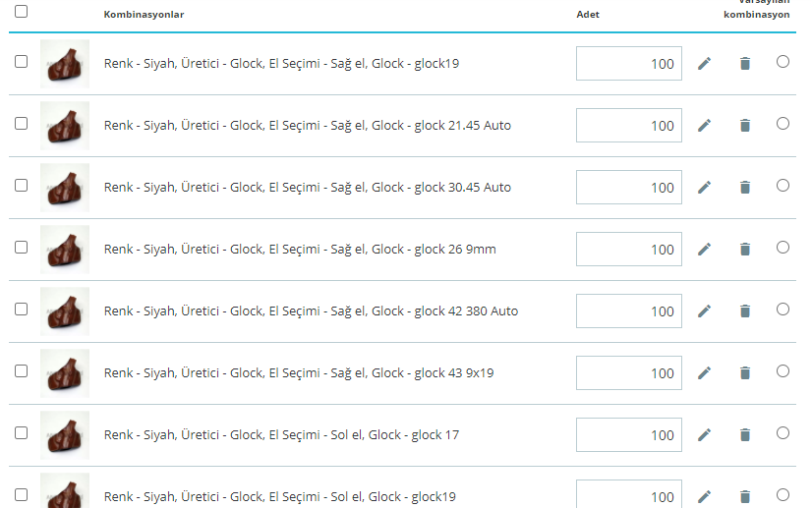
Task: Check the glock 42 380 Auto row checkbox
Action: [x=22, y=310]
